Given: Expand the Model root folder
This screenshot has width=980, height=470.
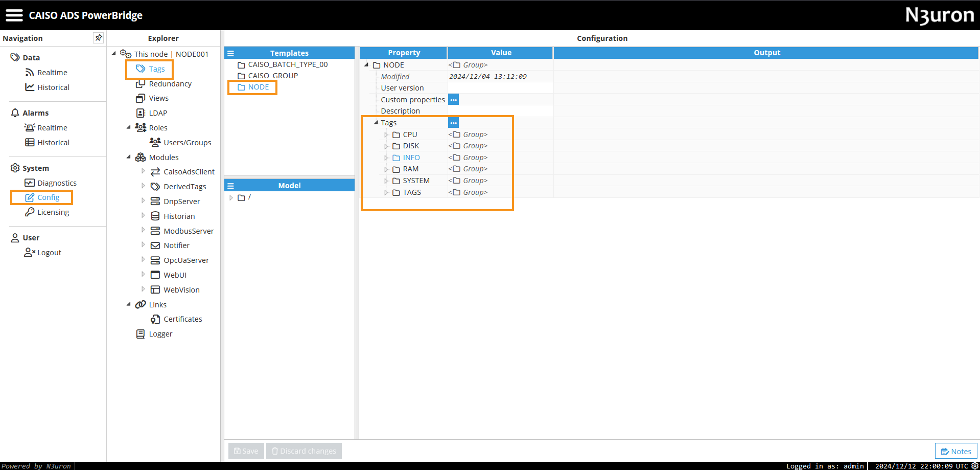Looking at the screenshot, I should tap(231, 197).
